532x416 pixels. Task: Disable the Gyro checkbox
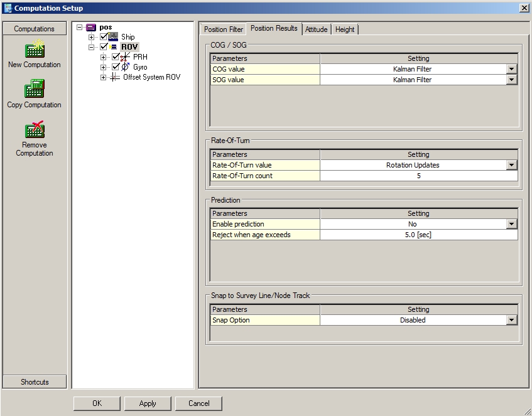point(116,67)
